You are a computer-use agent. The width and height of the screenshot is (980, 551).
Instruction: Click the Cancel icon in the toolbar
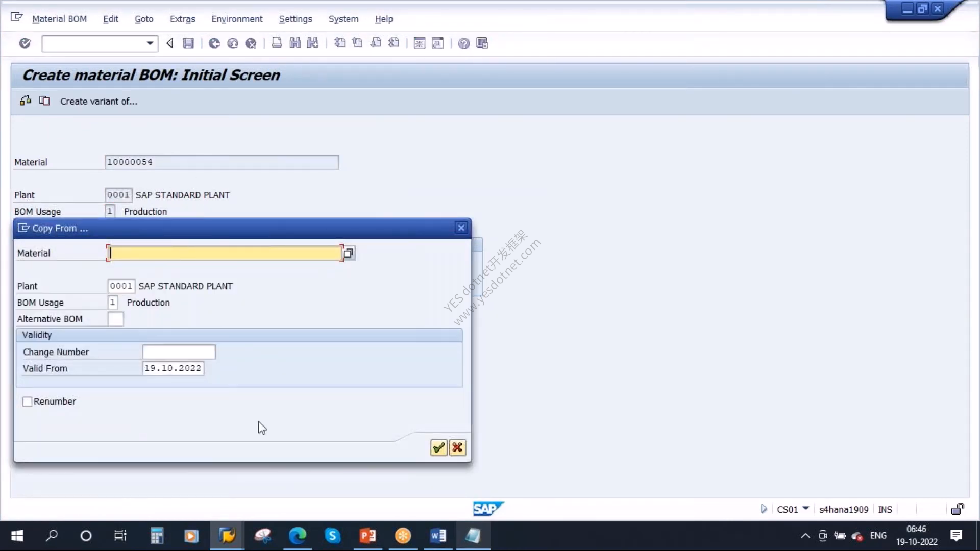[251, 43]
